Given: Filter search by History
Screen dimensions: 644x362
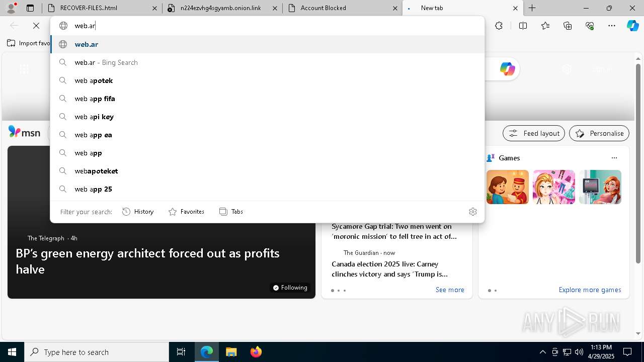Looking at the screenshot, I should (x=138, y=212).
